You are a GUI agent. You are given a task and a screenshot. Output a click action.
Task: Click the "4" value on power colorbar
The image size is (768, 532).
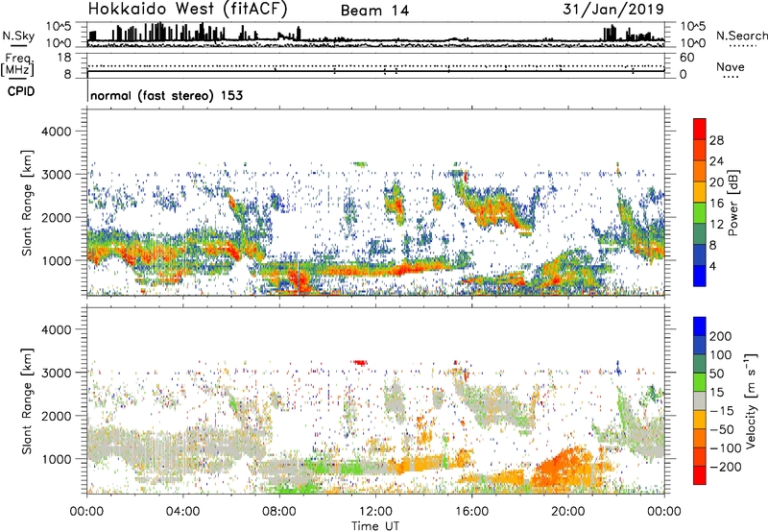click(712, 266)
